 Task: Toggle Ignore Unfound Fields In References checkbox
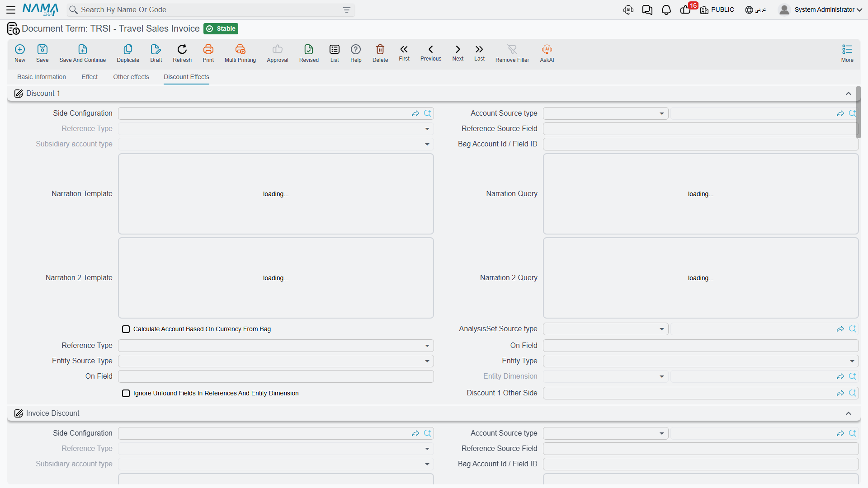pos(126,394)
